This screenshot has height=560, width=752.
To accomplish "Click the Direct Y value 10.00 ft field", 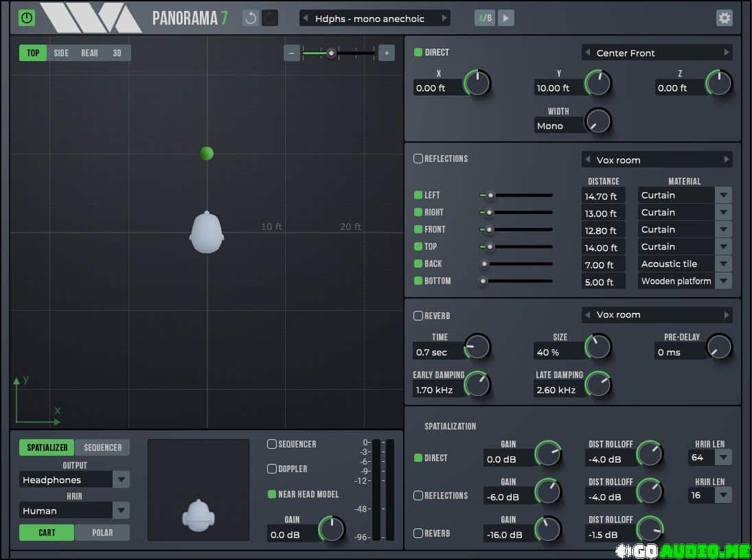I will [559, 88].
